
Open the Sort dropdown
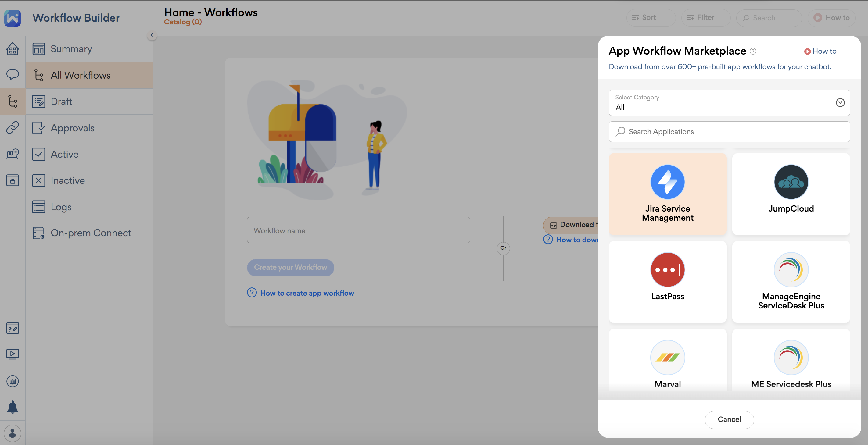(650, 17)
